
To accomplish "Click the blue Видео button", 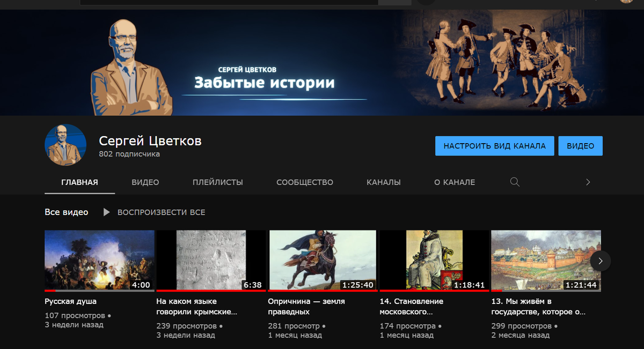I will click(581, 146).
